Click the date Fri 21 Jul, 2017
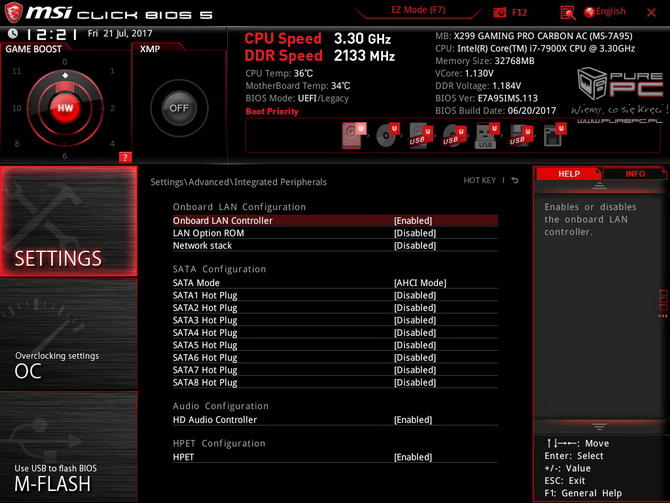Viewport: 670px width, 503px height. [120, 33]
